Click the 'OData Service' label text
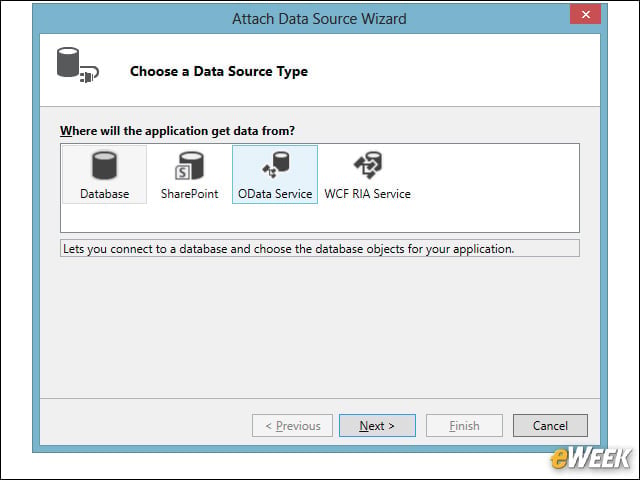This screenshot has height=480, width=640. click(x=275, y=194)
